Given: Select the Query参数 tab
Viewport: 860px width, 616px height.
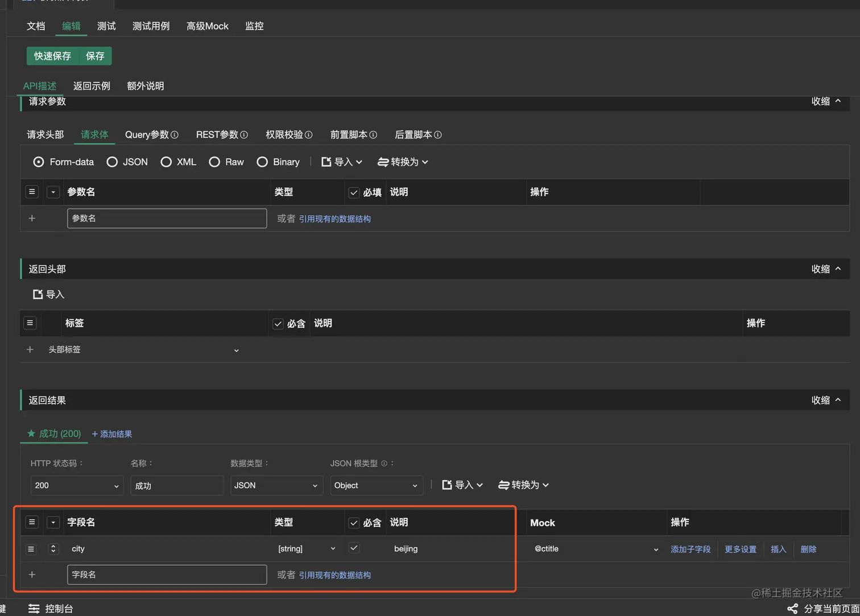Looking at the screenshot, I should 147,135.
